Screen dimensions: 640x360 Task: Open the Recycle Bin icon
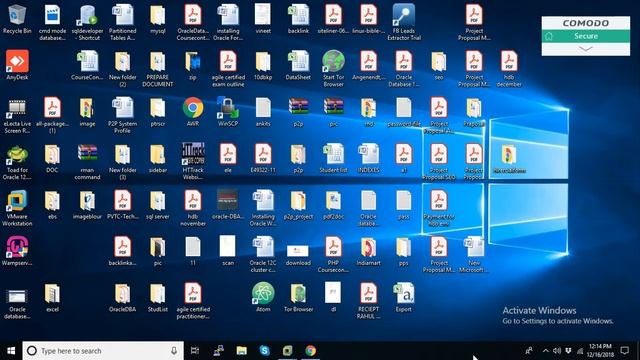[17, 19]
